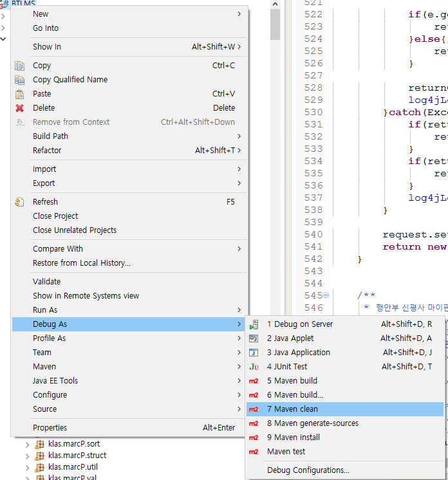Expand the Export submenu arrow

(x=239, y=183)
